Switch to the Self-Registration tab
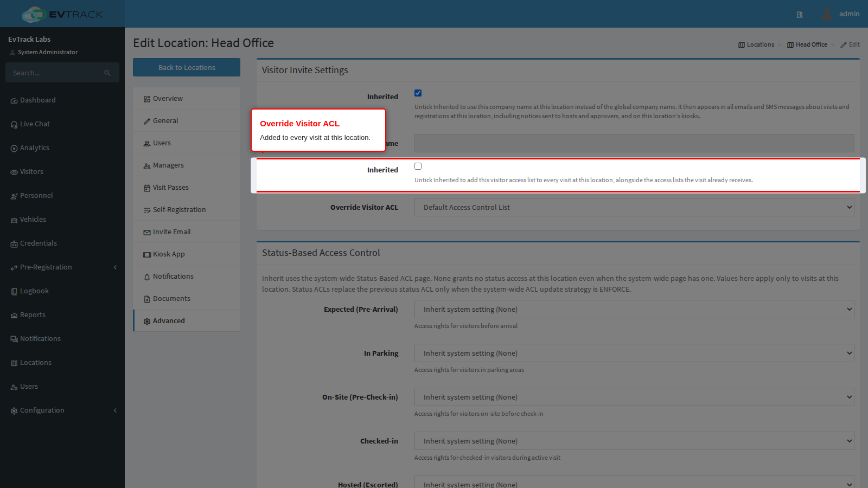 click(187, 209)
